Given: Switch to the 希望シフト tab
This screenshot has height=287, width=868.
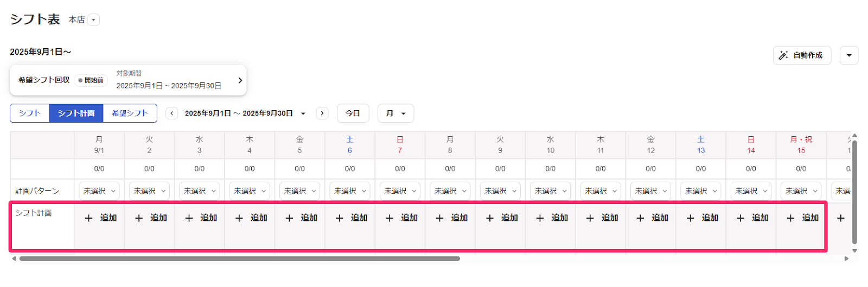Looking at the screenshot, I should coord(130,113).
